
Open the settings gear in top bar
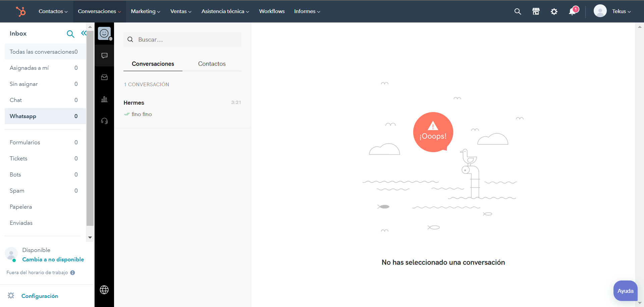[x=554, y=11]
